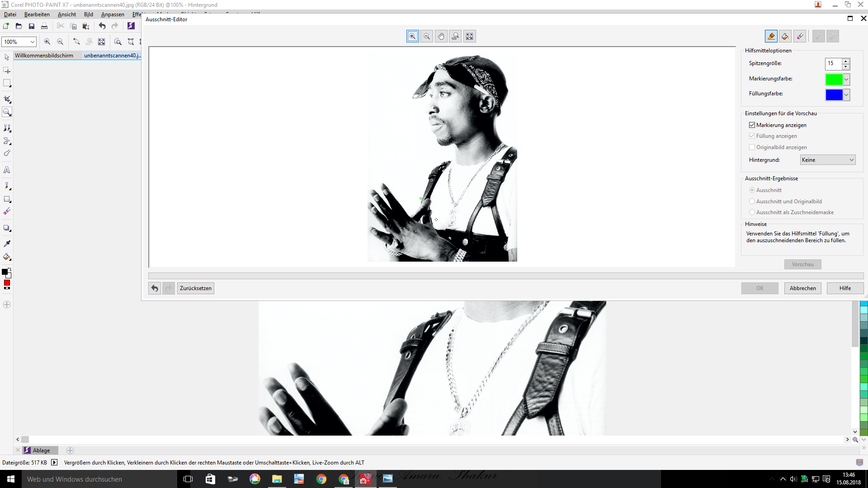Decrease Spitzengröße with the down arrow
The width and height of the screenshot is (868, 488).
click(x=845, y=66)
